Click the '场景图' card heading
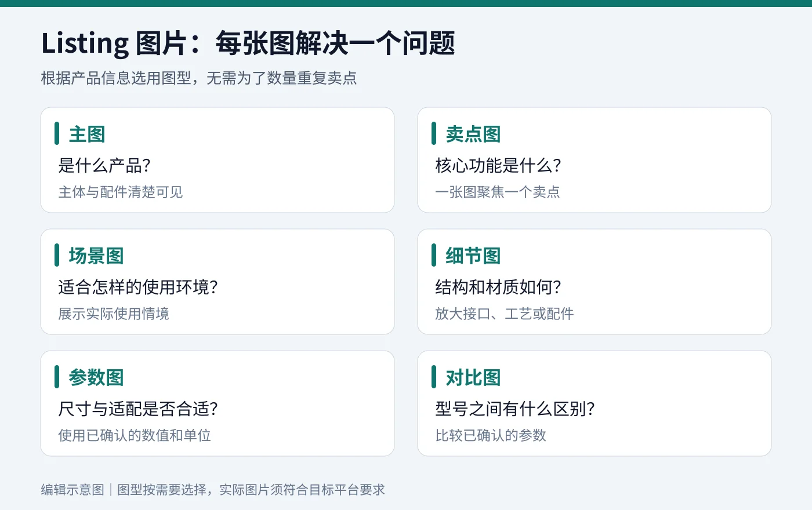 96,256
